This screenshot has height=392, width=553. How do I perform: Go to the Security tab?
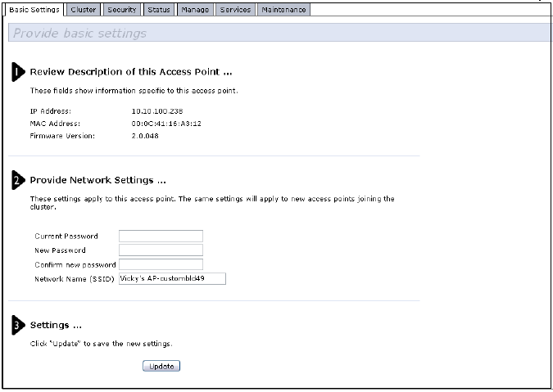tap(122, 10)
